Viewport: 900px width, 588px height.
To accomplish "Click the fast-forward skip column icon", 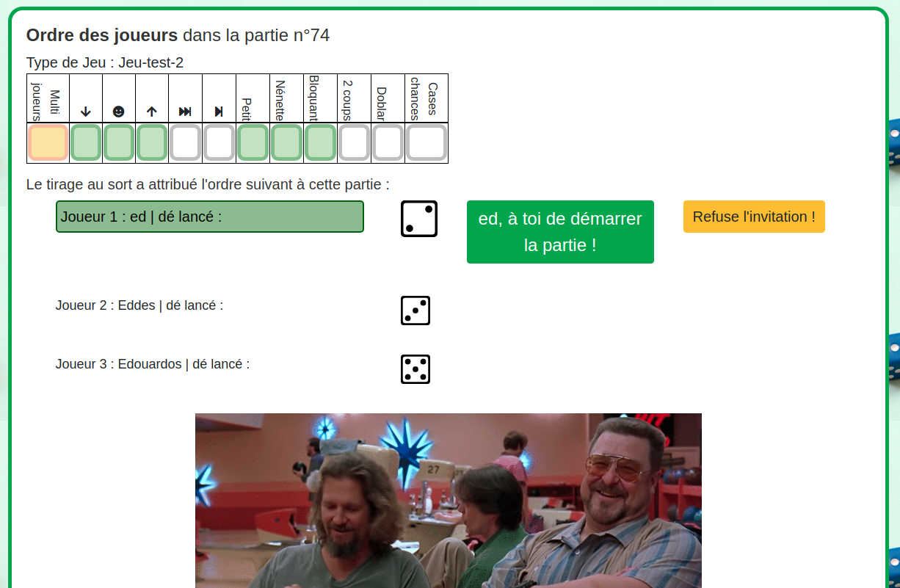I will (185, 112).
